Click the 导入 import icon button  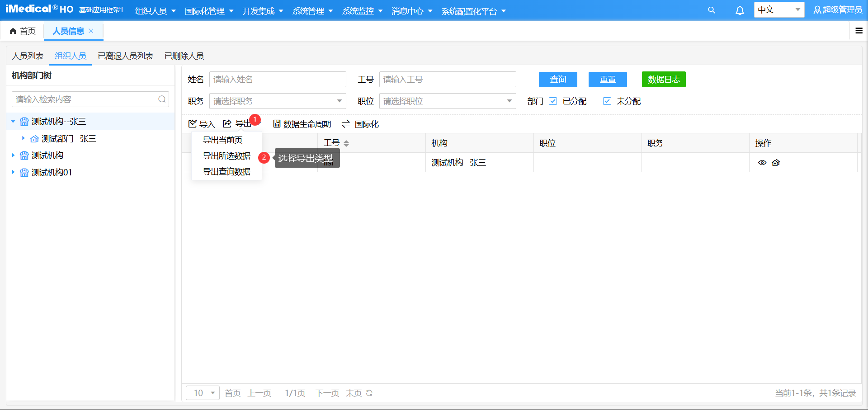coord(193,124)
